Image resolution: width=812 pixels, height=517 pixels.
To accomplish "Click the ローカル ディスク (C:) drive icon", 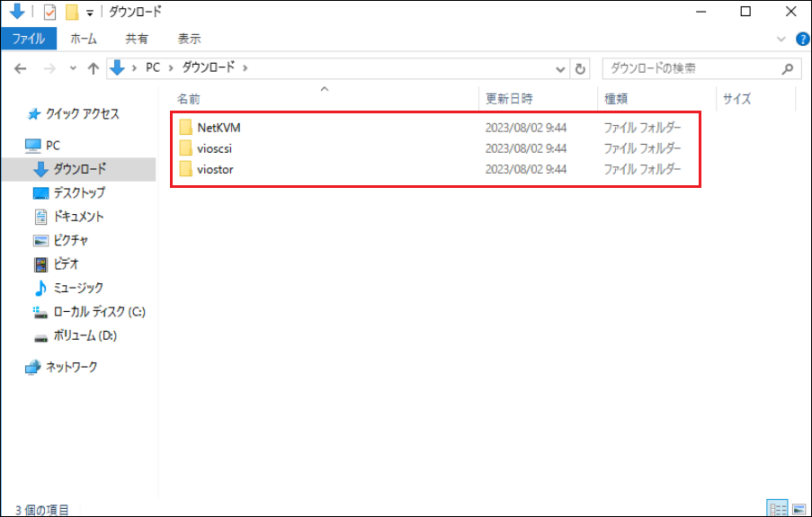I will click(40, 312).
